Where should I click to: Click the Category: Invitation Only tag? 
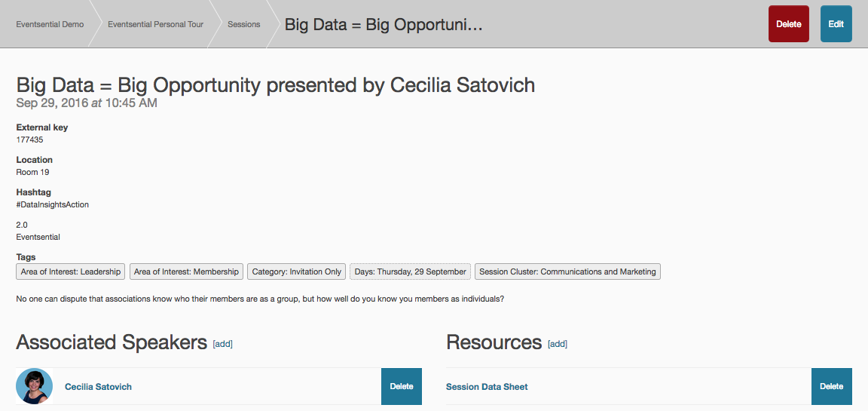pyautogui.click(x=297, y=271)
